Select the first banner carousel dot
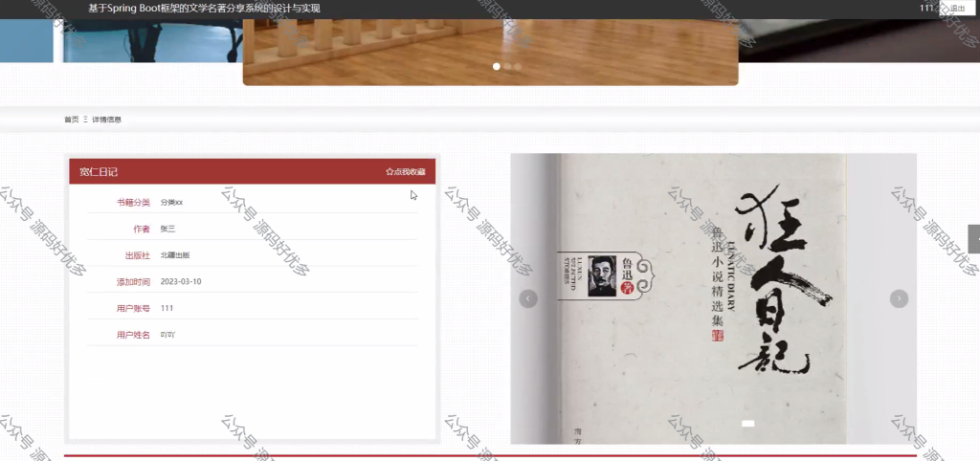The image size is (980, 461). (497, 66)
